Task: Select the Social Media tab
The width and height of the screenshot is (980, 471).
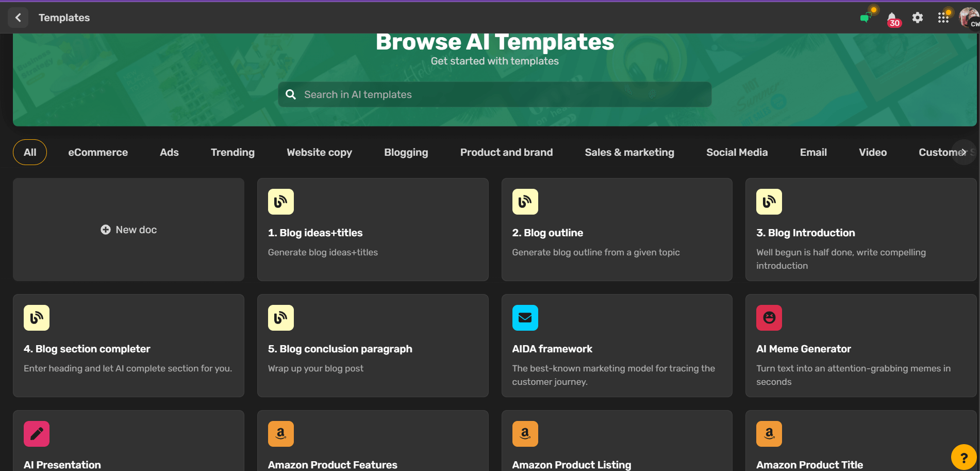Action: pos(737,152)
